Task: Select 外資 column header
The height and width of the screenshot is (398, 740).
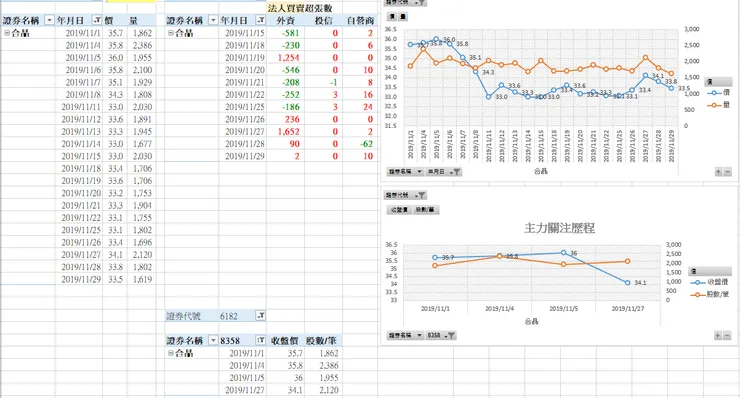Action: click(286, 20)
